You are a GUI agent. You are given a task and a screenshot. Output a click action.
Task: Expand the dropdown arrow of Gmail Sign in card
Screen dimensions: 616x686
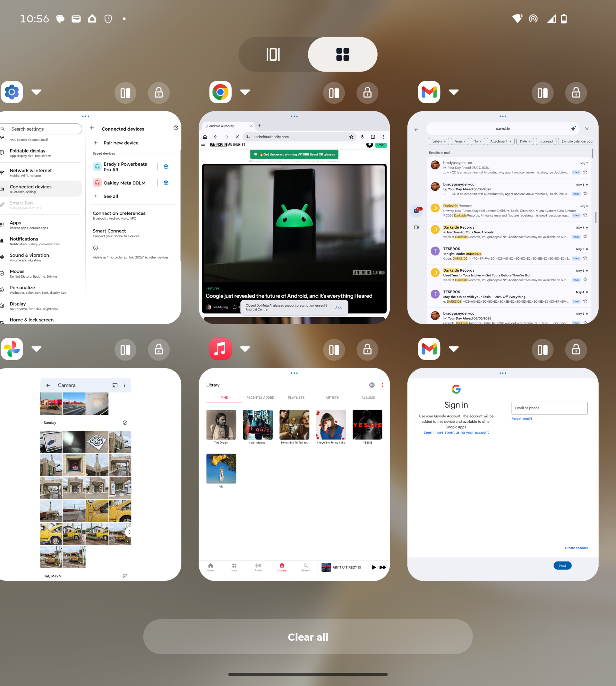tap(454, 349)
